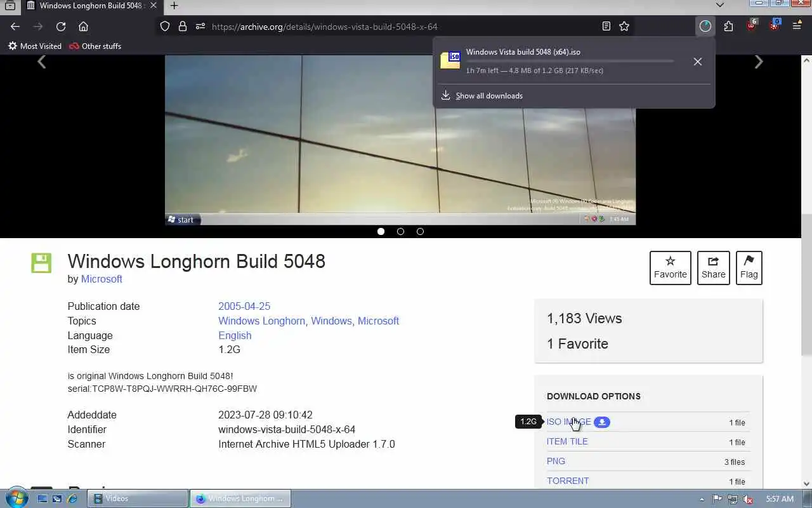Open a new browser tab
Screen dimensions: 812x508
pos(174,6)
